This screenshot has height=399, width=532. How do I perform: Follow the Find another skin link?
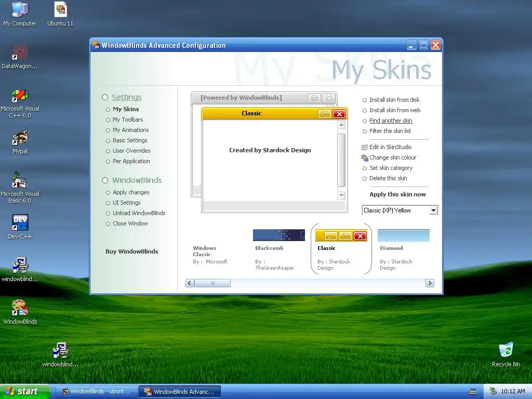391,121
